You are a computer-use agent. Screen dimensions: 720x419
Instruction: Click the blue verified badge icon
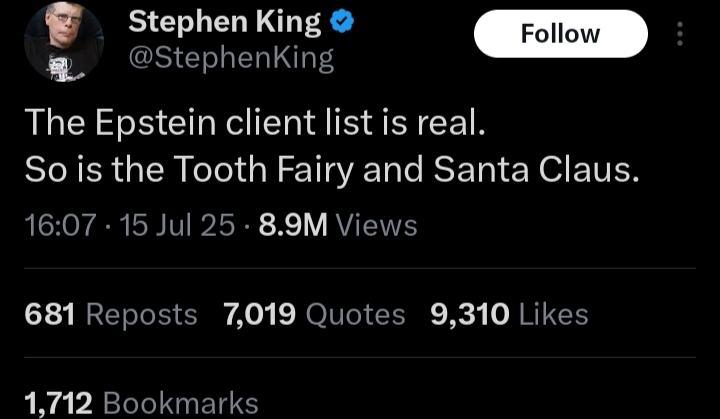click(x=342, y=23)
